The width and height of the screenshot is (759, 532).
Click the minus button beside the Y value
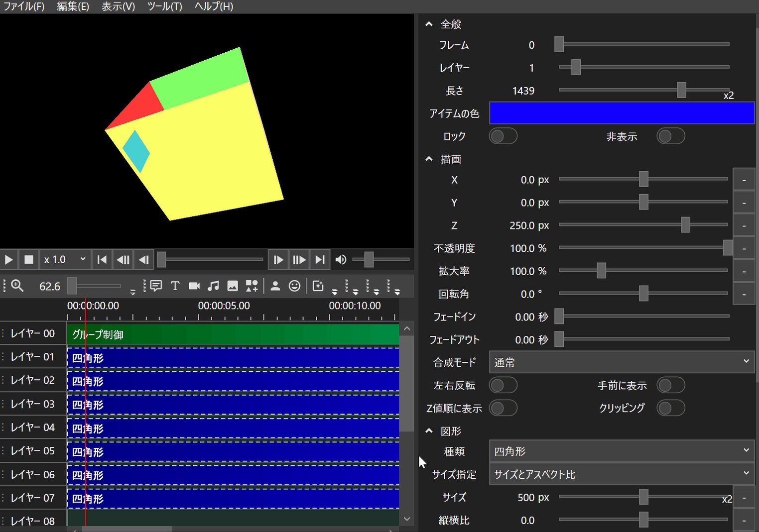point(744,203)
